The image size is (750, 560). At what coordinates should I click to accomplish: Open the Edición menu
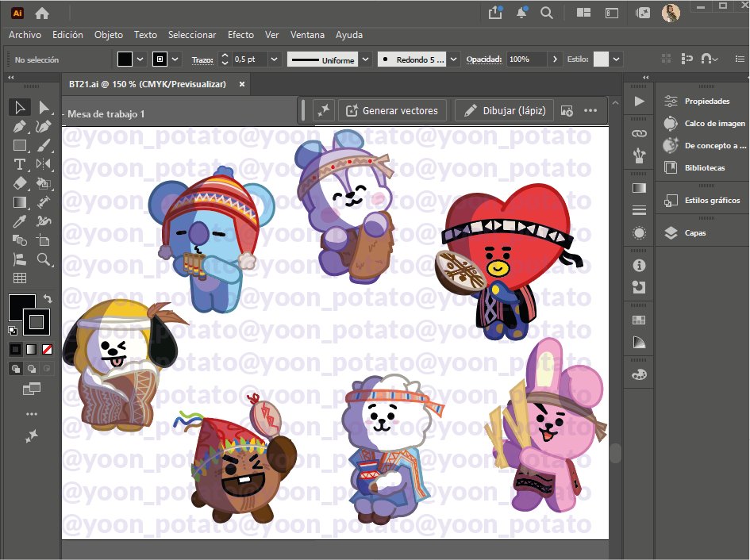[x=67, y=35]
